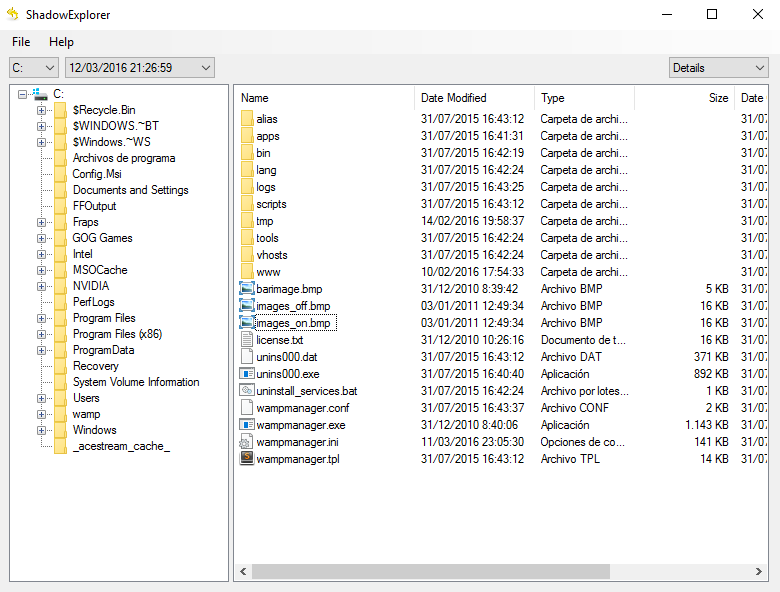Click the unins000.exe application icon

247,374
